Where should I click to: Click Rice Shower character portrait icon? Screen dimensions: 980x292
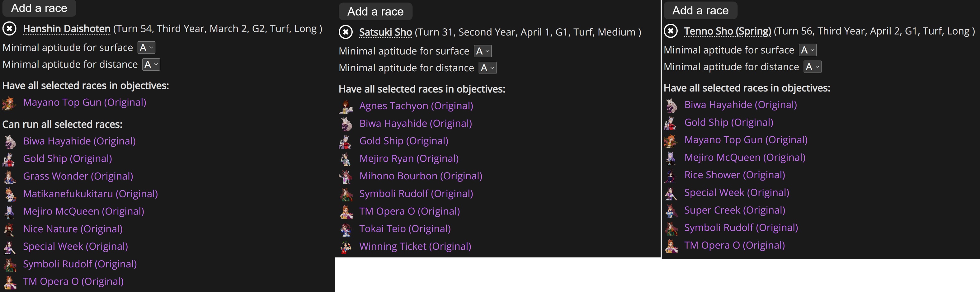(671, 175)
